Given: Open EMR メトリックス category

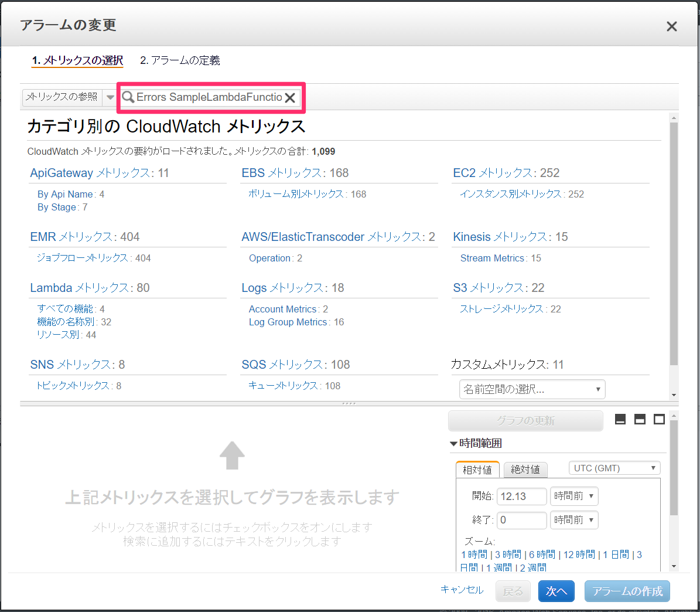Looking at the screenshot, I should [71, 237].
